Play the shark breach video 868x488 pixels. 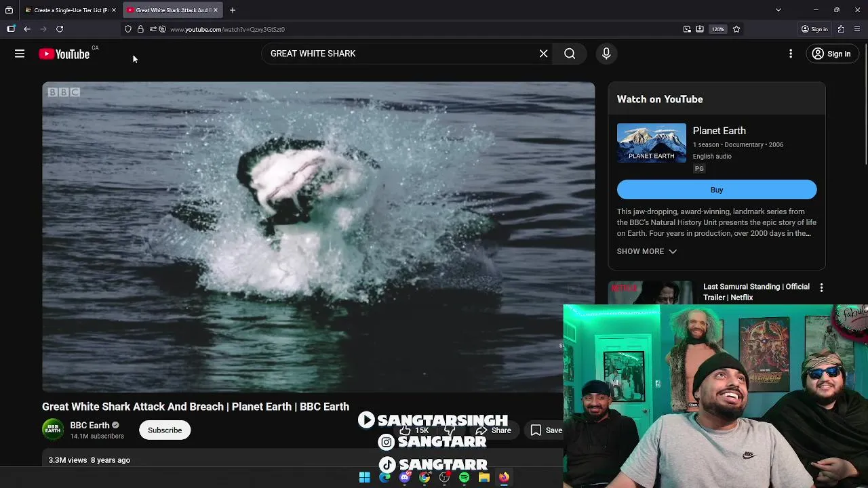[x=319, y=237]
